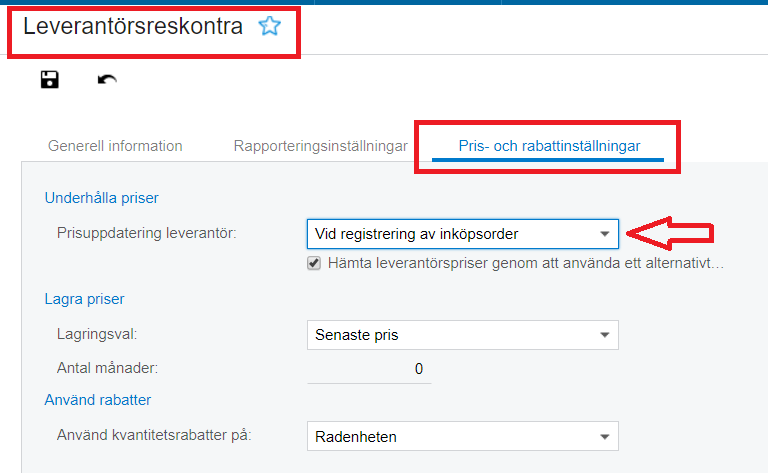Click the Antal månader number field

point(369,368)
